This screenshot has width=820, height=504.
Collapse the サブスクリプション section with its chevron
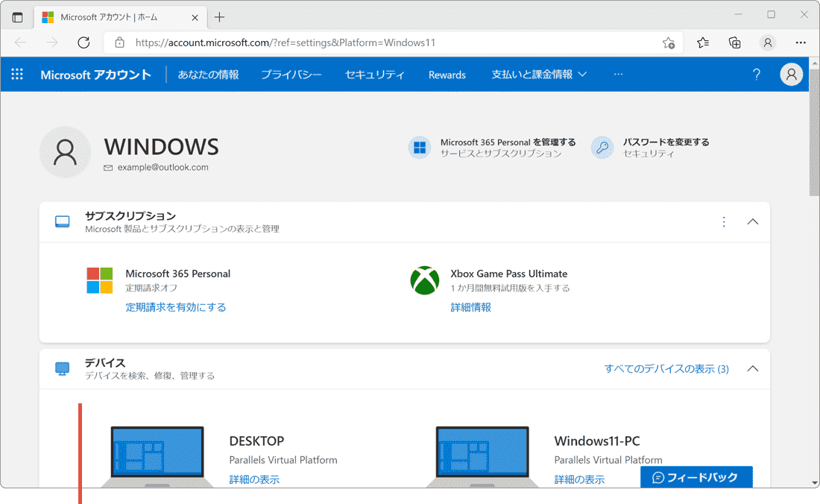[x=752, y=221]
